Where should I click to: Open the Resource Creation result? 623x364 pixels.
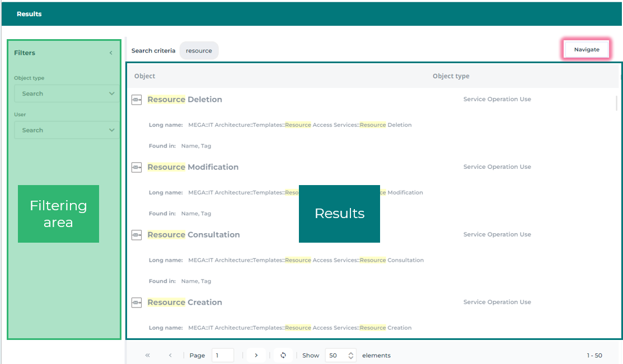[x=185, y=302]
